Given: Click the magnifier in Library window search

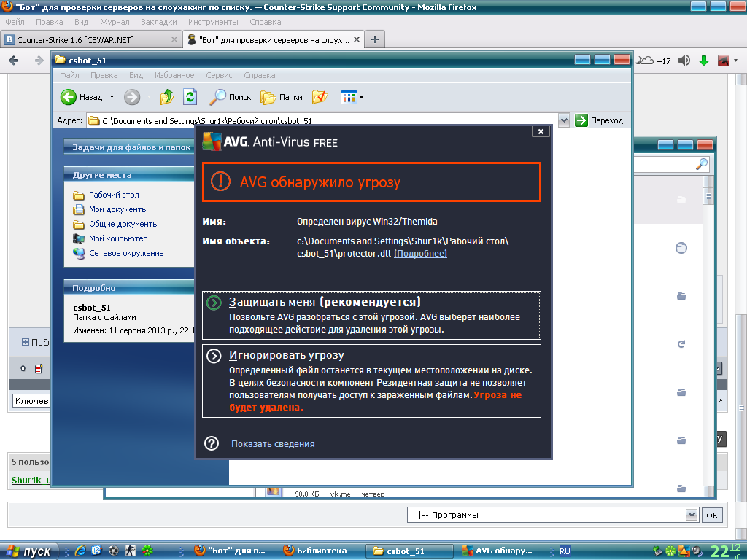Looking at the screenshot, I should 702,164.
